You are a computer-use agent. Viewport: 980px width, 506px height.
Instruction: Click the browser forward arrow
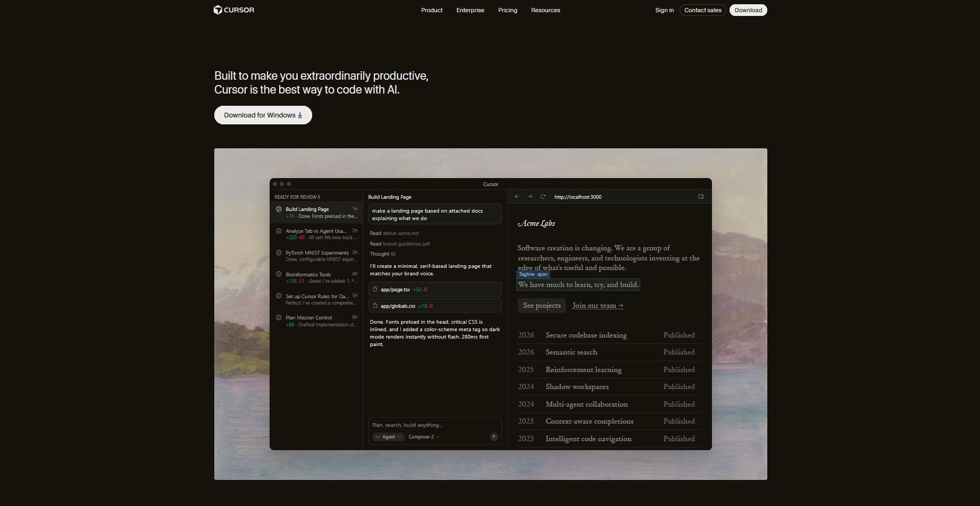[530, 197]
